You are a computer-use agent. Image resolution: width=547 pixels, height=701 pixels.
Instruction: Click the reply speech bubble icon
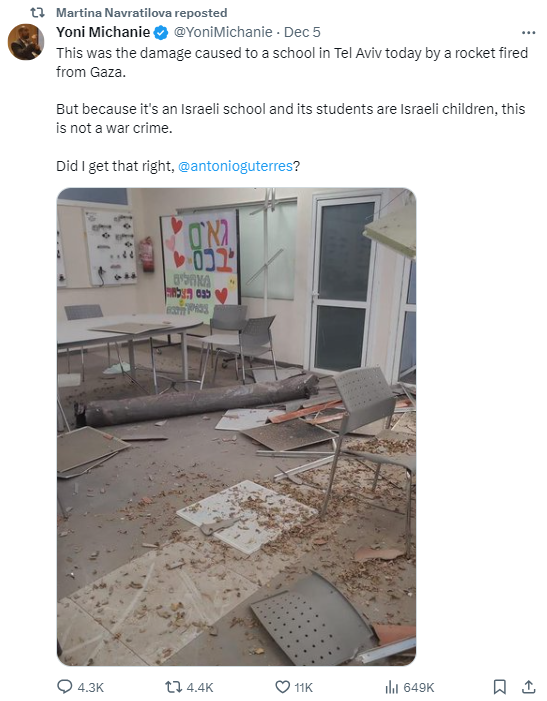pyautogui.click(x=65, y=686)
